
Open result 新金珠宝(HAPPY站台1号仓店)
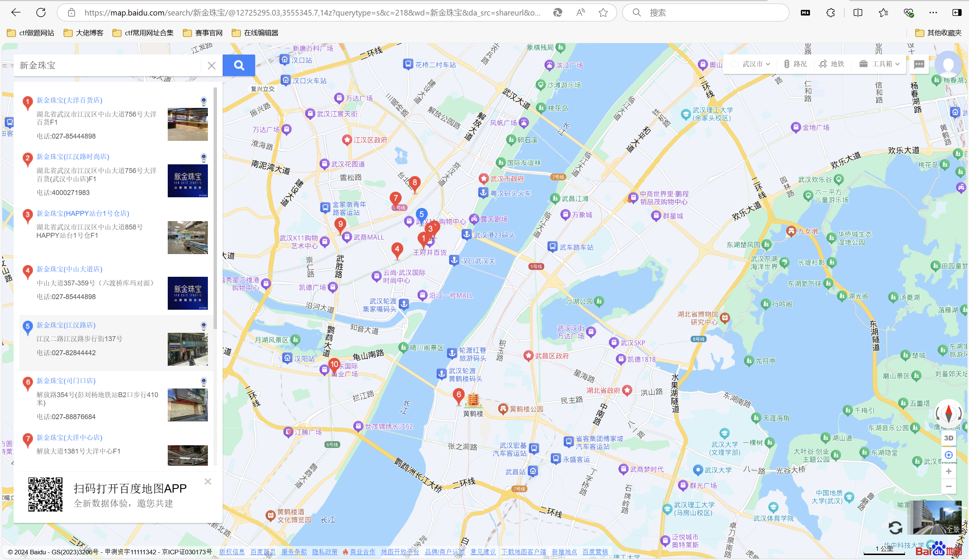coord(83,213)
